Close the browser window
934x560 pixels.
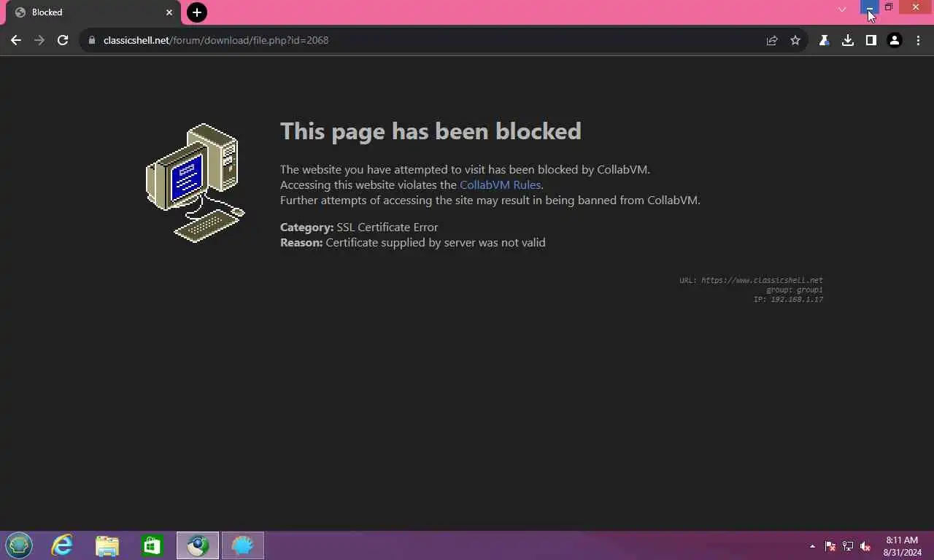916,7
